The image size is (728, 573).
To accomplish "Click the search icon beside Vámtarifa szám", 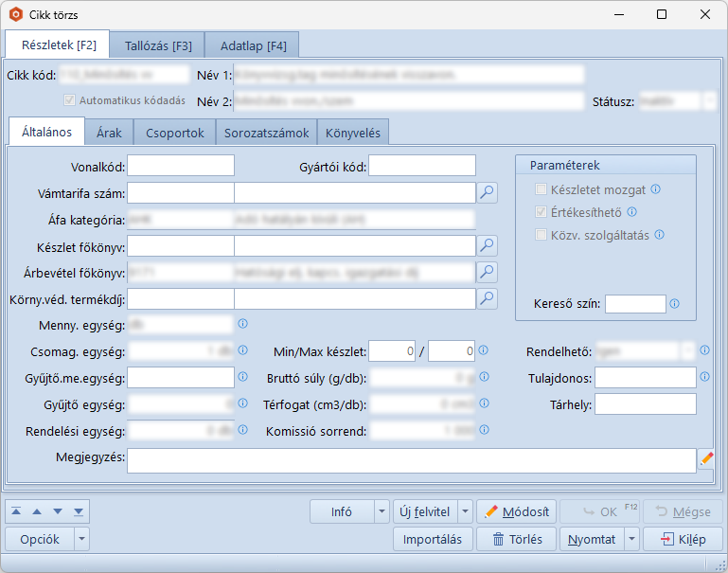I will pos(486,192).
